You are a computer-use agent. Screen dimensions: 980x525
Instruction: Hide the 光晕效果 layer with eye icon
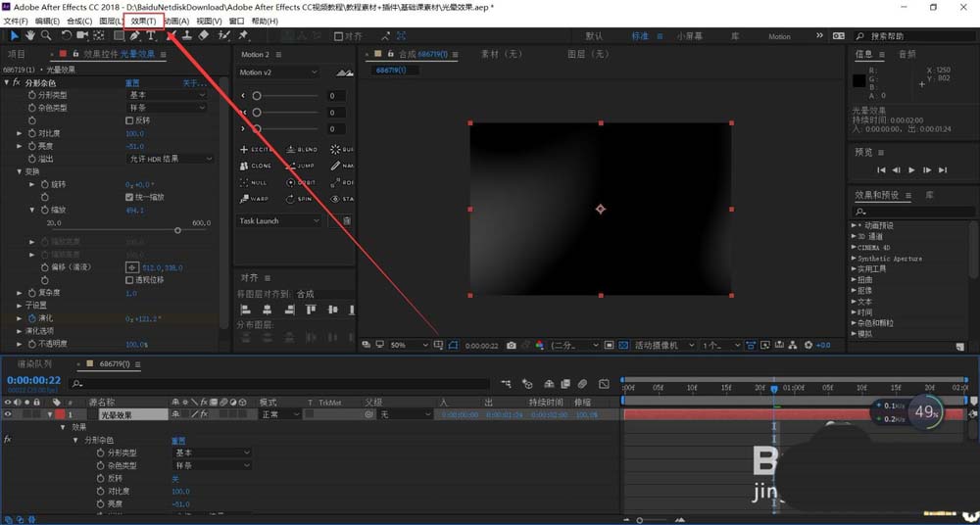coord(8,413)
